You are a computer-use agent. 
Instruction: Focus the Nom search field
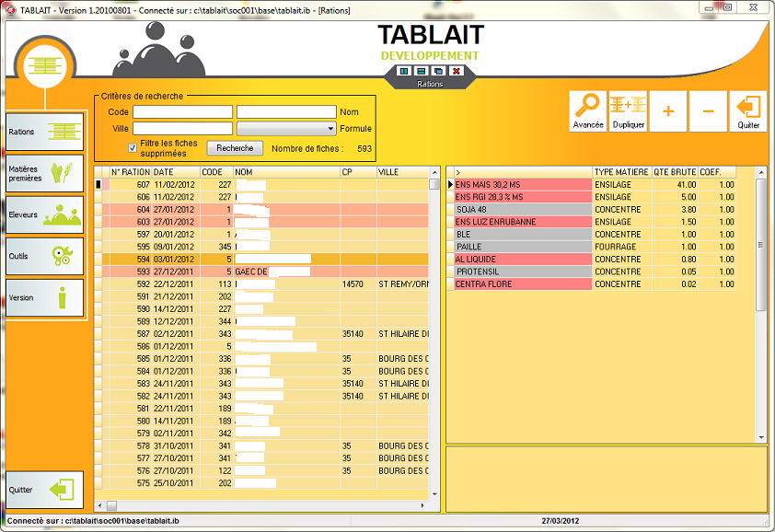(x=286, y=111)
